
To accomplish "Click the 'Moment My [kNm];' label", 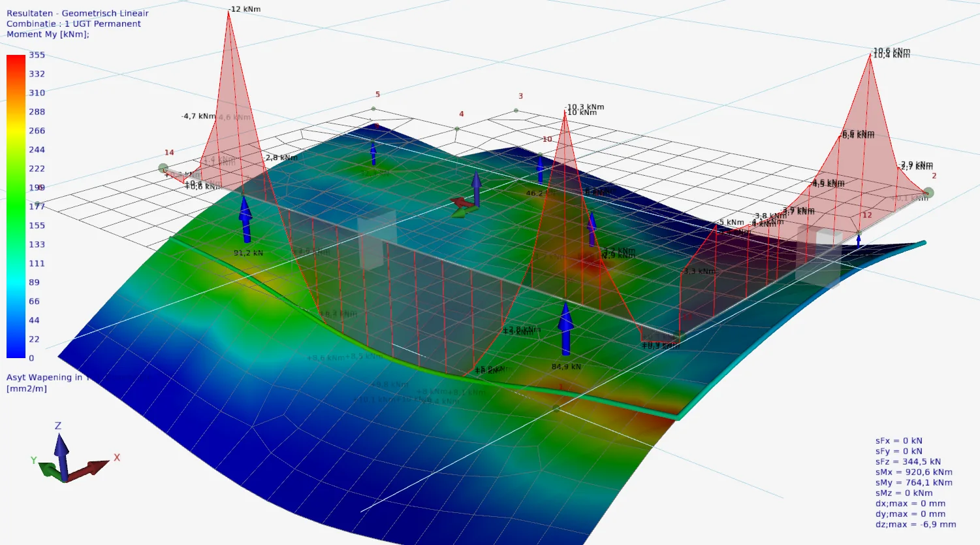I will (48, 34).
